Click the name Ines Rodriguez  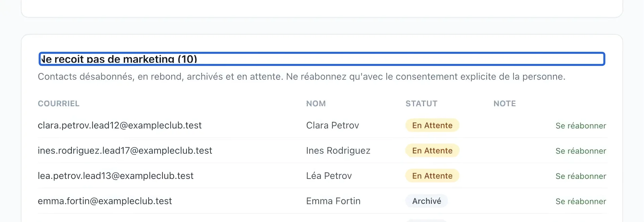pos(338,151)
